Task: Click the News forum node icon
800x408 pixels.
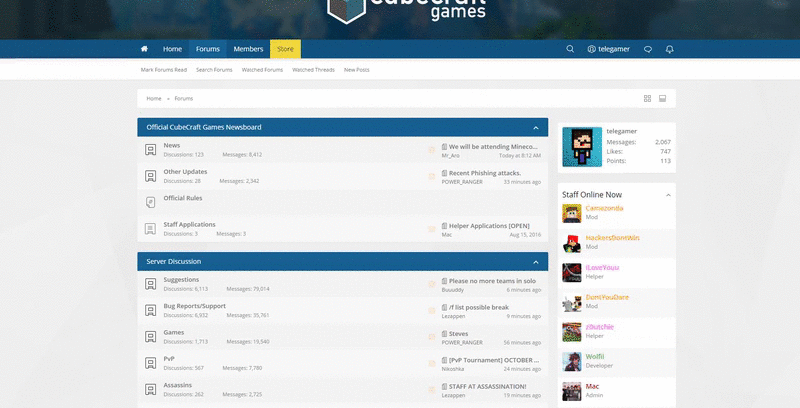Action: (x=151, y=150)
